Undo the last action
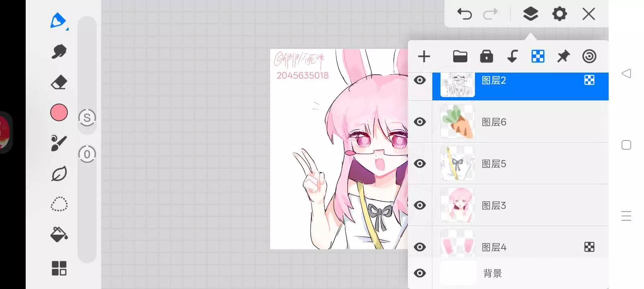The height and width of the screenshot is (289, 644). tap(465, 14)
